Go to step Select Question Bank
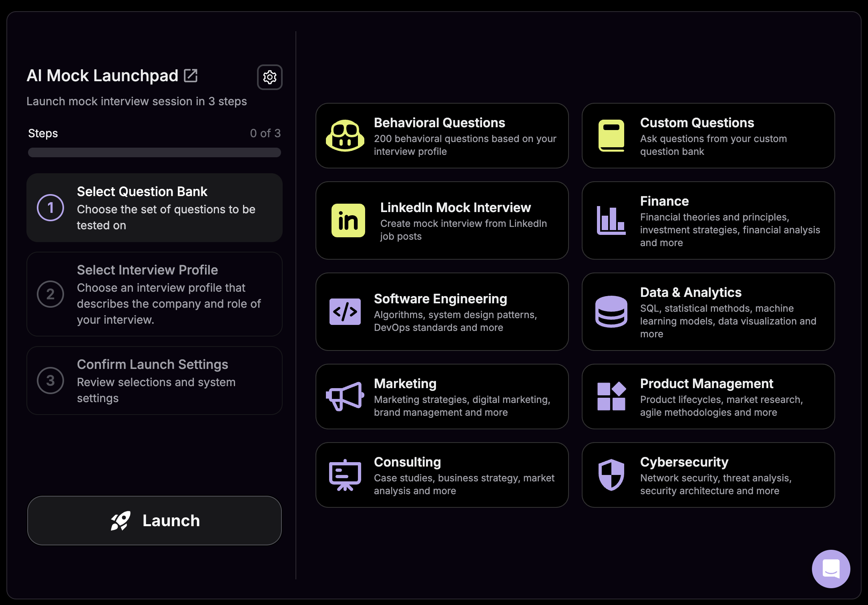This screenshot has width=868, height=605. coord(155,208)
